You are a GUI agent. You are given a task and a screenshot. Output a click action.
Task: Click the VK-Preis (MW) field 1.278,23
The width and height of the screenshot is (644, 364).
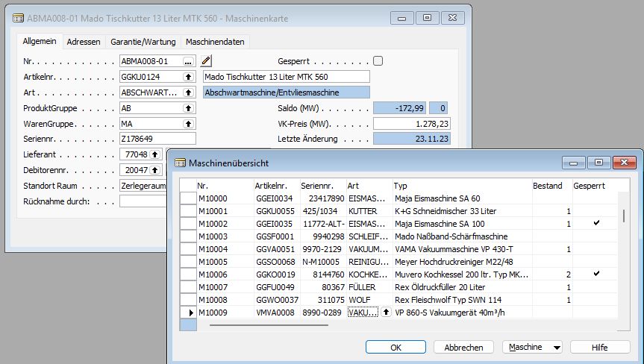pyautogui.click(x=411, y=124)
